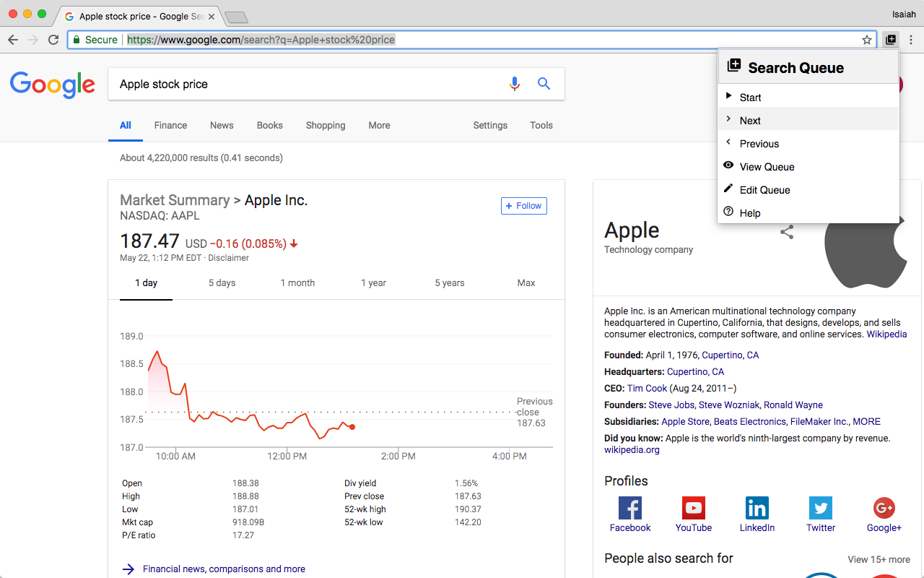
Task: Open Chrome's three-dot menu
Action: [912, 40]
